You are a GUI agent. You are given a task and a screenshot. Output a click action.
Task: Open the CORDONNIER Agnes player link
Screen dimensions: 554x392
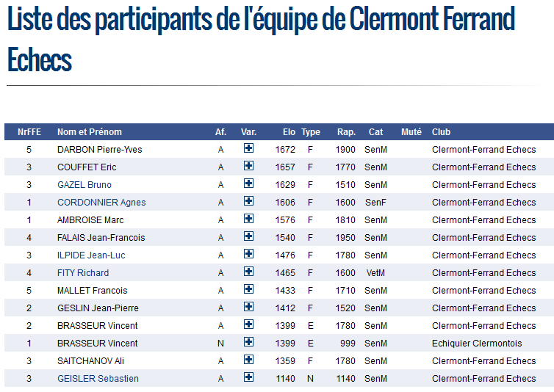pyautogui.click(x=101, y=203)
